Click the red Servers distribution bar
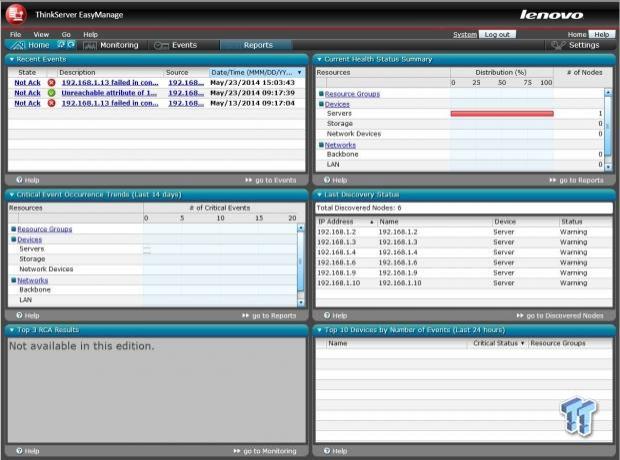 click(x=502, y=114)
